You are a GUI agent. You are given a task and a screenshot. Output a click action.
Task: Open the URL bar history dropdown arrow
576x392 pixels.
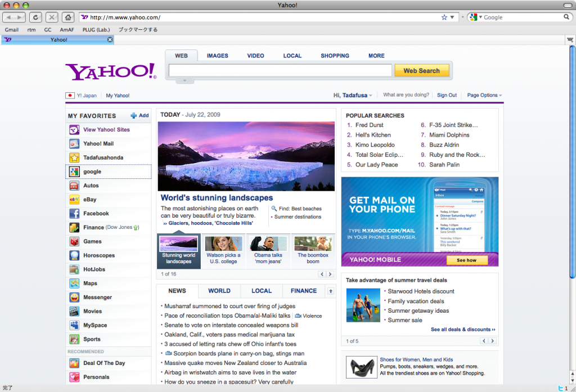pyautogui.click(x=452, y=17)
